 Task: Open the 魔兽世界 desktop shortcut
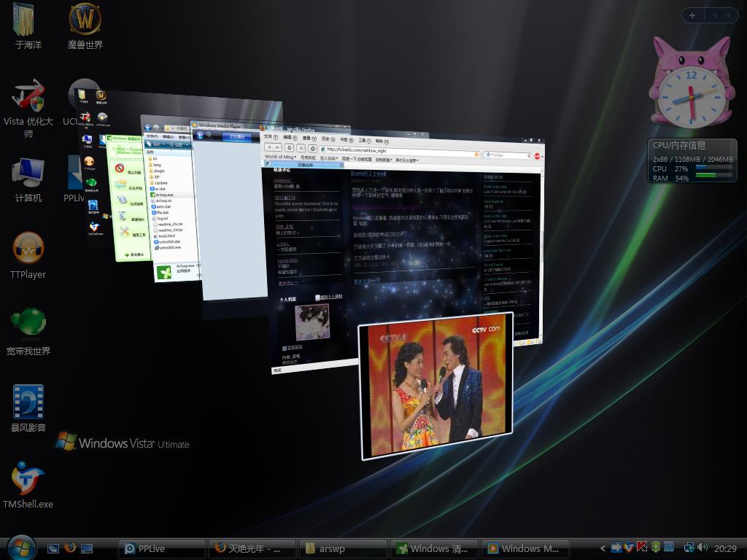coord(85,20)
